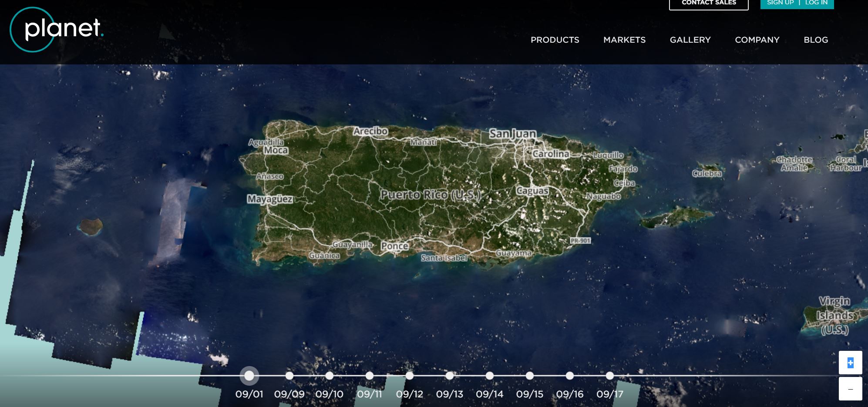The width and height of the screenshot is (868, 407).
Task: Click the Ponce map label
Action: [x=395, y=246]
